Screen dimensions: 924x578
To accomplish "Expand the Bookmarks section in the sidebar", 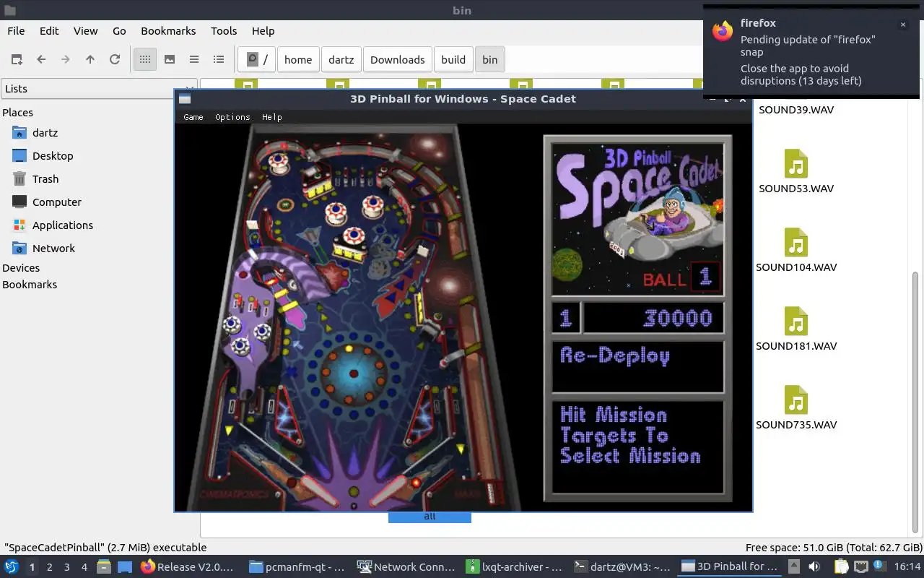I will (x=30, y=285).
